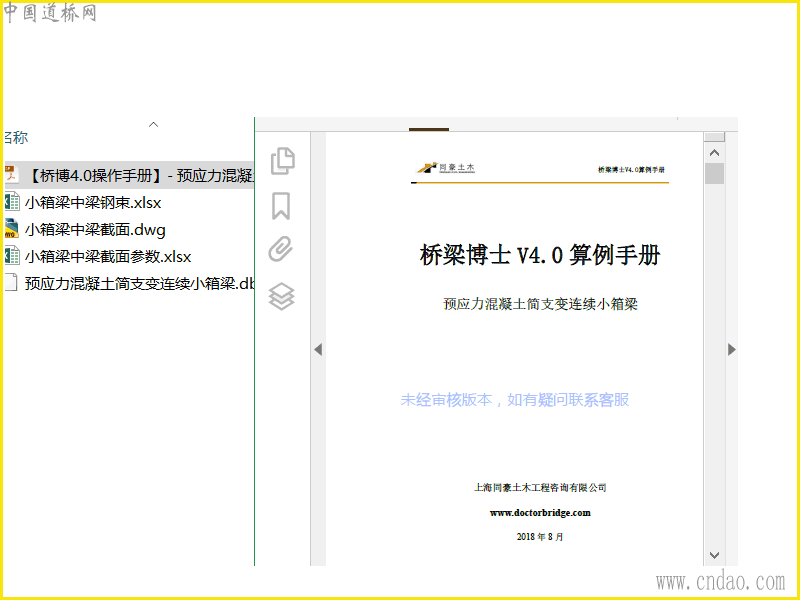This screenshot has height=600, width=800.
Task: Click header text 桥梁博士V4.0算例手册 at top right
Action: coord(631,169)
